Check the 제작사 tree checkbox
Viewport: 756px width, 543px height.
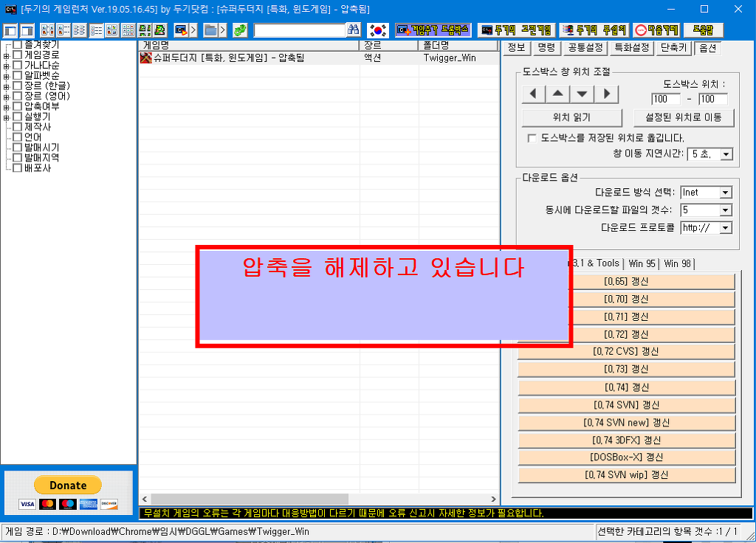click(x=18, y=127)
